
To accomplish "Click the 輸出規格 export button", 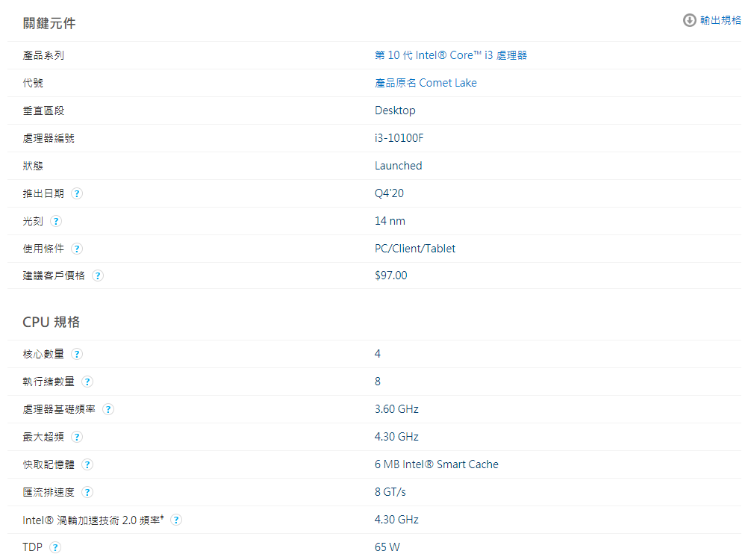I will point(712,20).
